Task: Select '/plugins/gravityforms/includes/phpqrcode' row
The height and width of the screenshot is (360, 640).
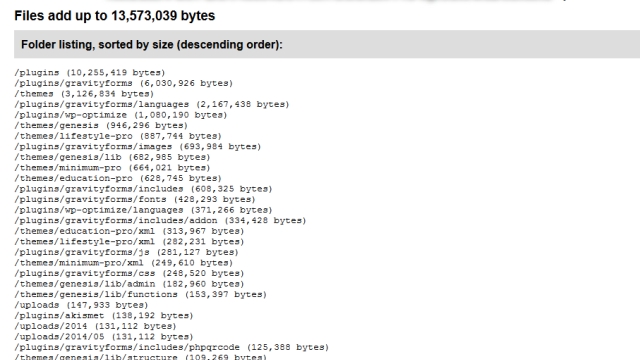Action: (x=171, y=348)
